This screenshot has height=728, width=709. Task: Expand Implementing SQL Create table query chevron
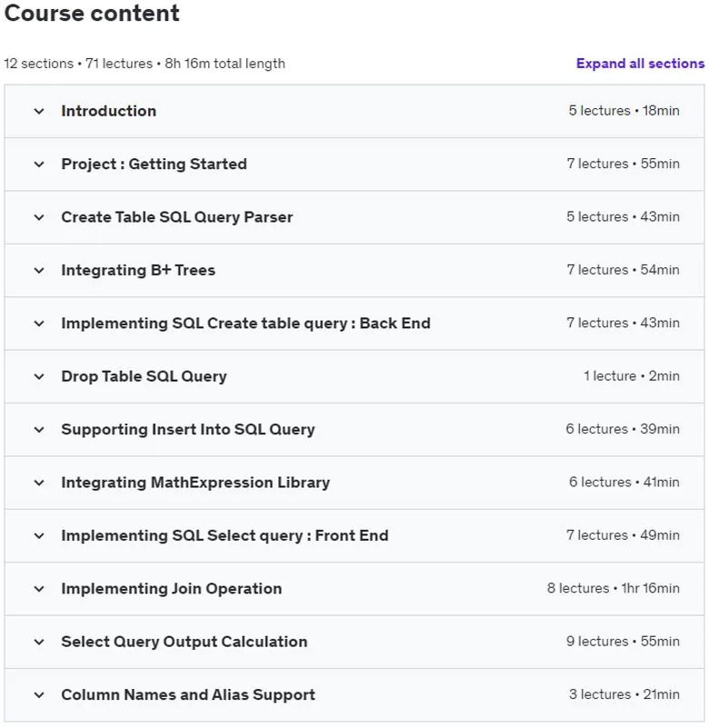click(39, 324)
